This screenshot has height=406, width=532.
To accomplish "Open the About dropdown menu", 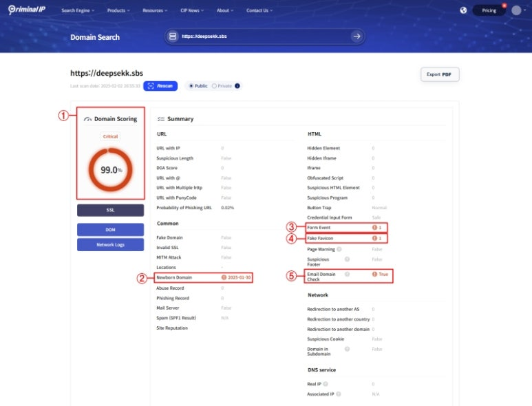I will 225,10.
